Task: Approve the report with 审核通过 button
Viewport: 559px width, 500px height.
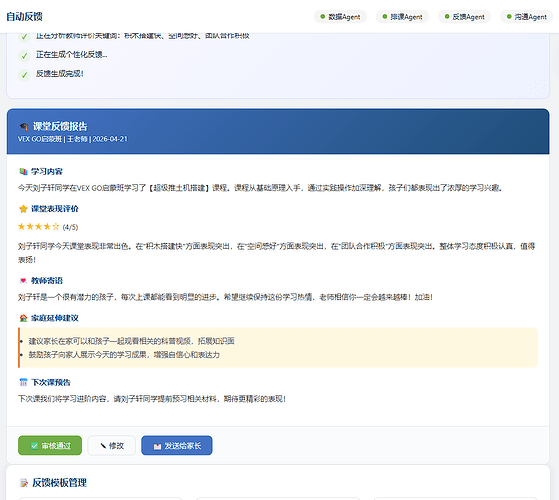Action: point(50,445)
